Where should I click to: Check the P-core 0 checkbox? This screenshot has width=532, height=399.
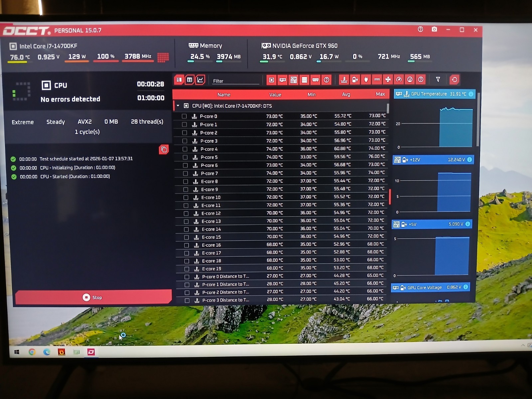184,116
